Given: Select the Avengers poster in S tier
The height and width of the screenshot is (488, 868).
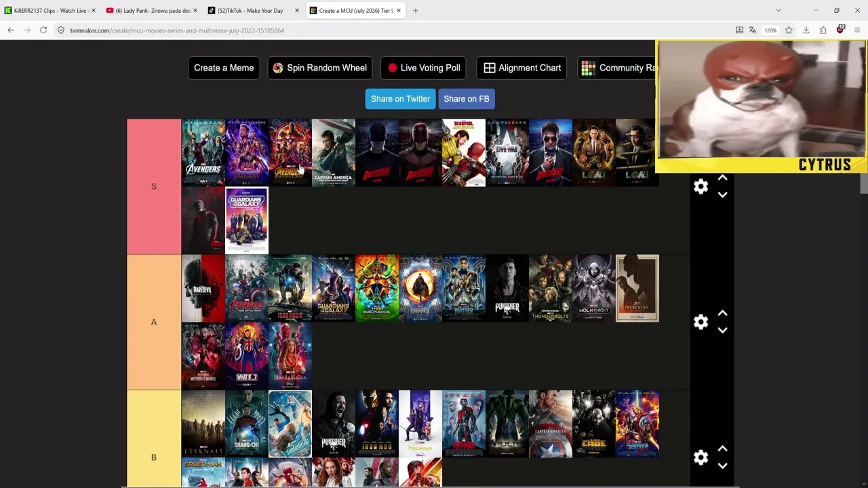Looking at the screenshot, I should (x=203, y=152).
